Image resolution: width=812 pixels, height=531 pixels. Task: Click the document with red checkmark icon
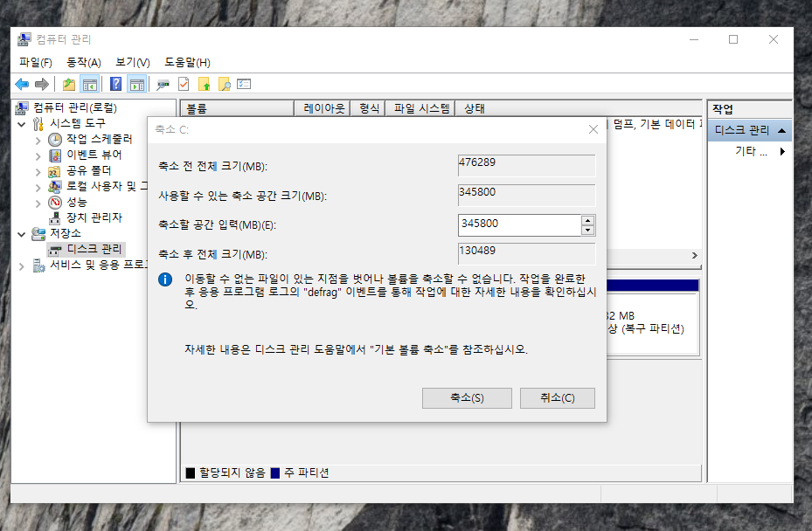(184, 84)
